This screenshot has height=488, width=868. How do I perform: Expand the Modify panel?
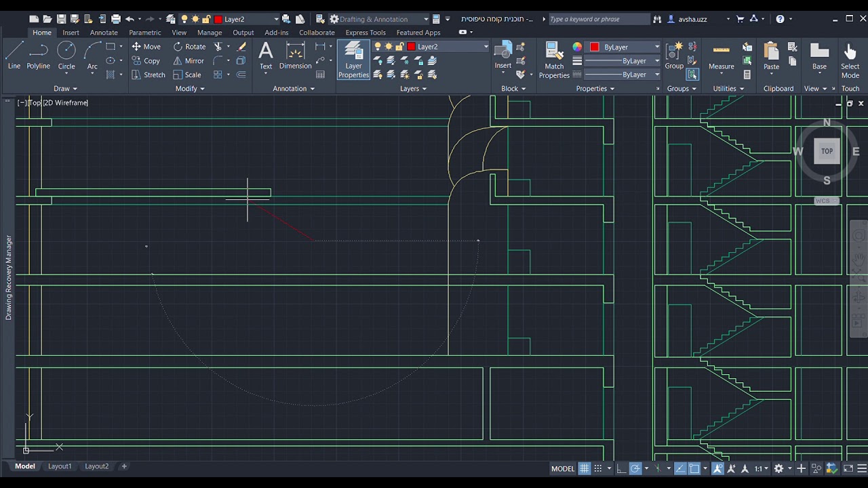pyautogui.click(x=190, y=89)
